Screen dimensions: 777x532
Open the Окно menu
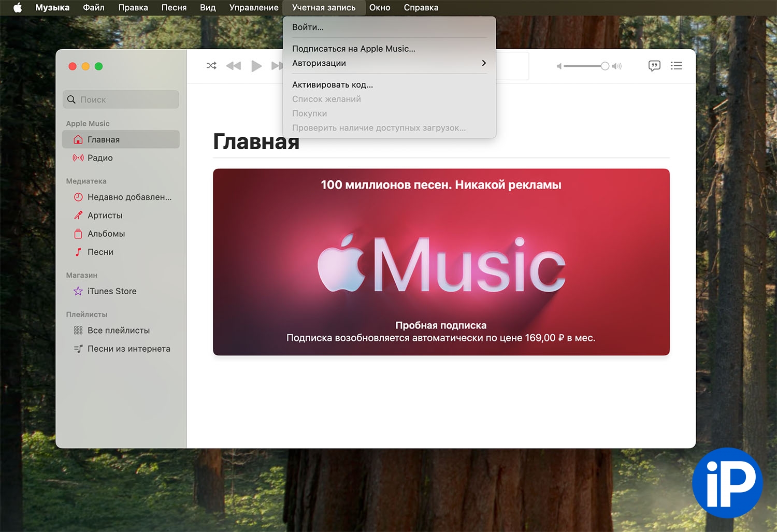[x=380, y=8]
